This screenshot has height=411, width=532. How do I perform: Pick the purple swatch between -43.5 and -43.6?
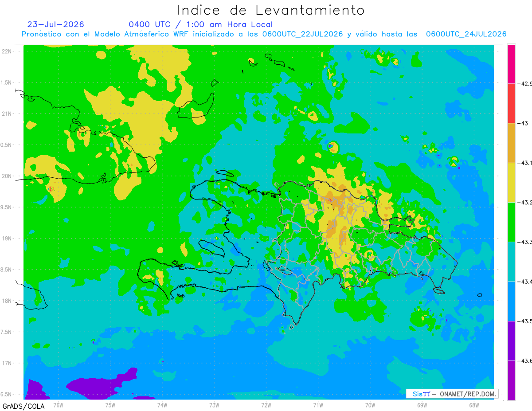[x=511, y=341]
